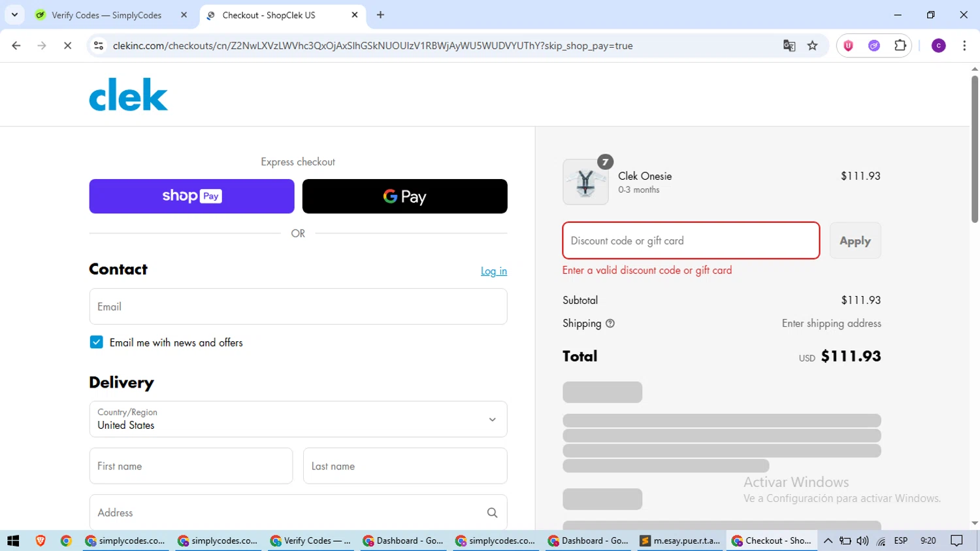Bookmark this page with the star icon
The height and width of the screenshot is (551, 980).
click(x=813, y=46)
